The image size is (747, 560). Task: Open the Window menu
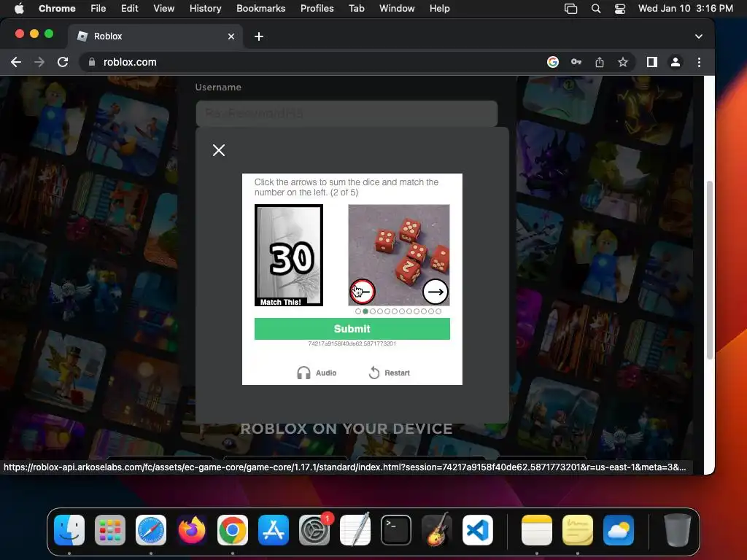click(x=397, y=8)
